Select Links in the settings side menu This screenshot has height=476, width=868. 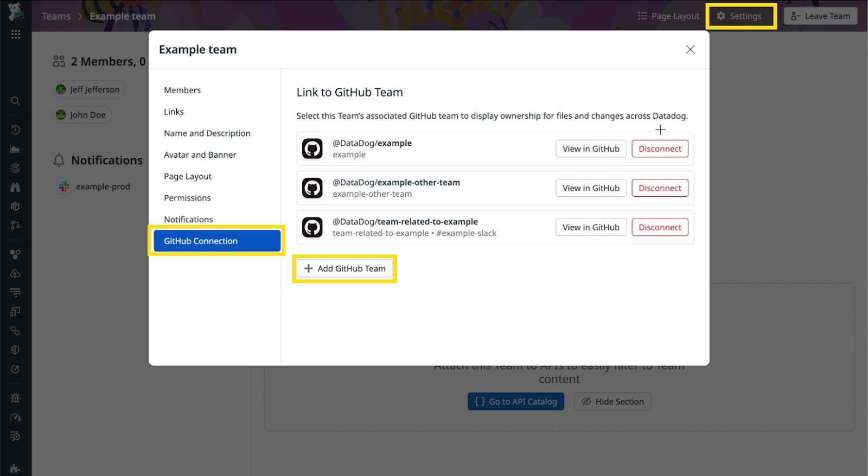pyautogui.click(x=174, y=112)
